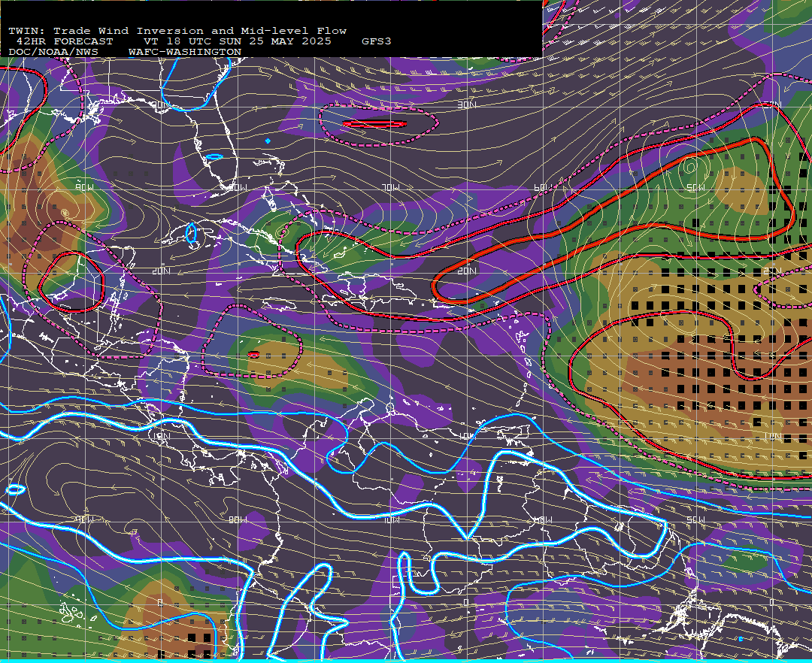This screenshot has width=812, height=663.
Task: Click the title "TWIN: Trade Wind Inversion and Mid-level Flow"
Action: (x=177, y=31)
